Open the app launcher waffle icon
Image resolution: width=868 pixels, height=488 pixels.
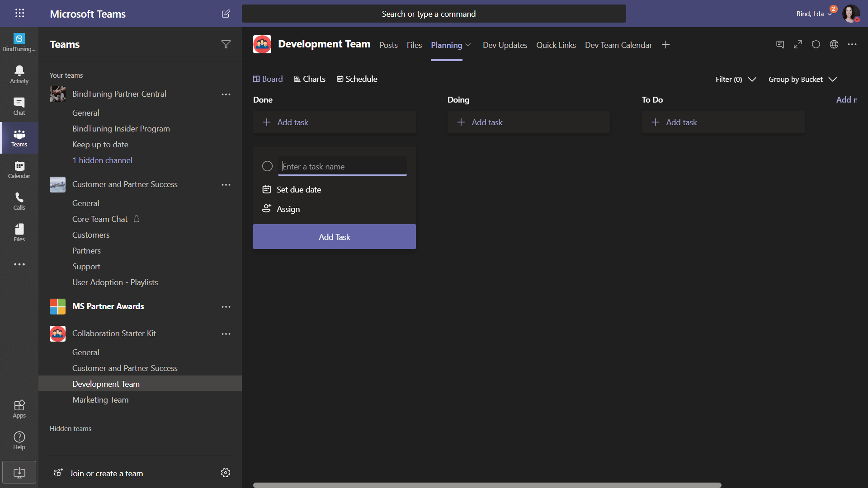pyautogui.click(x=19, y=13)
